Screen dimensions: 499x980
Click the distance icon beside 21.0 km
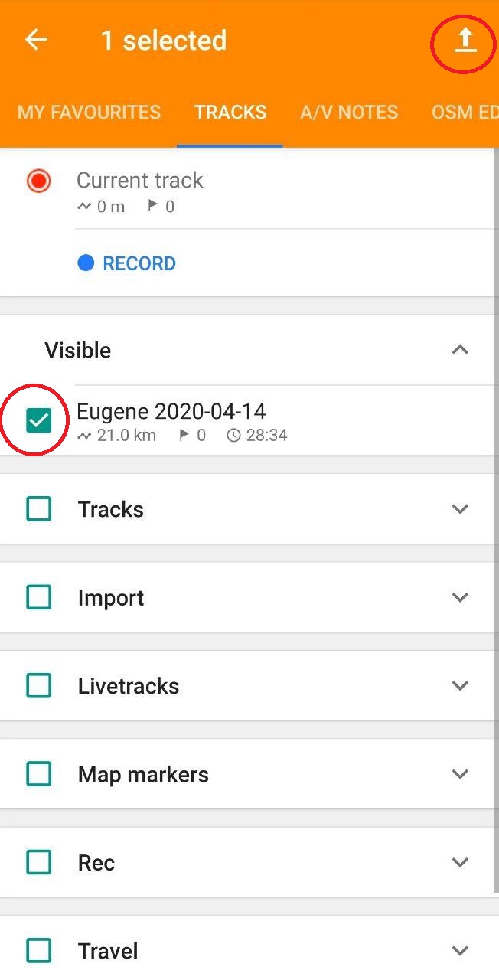point(84,436)
